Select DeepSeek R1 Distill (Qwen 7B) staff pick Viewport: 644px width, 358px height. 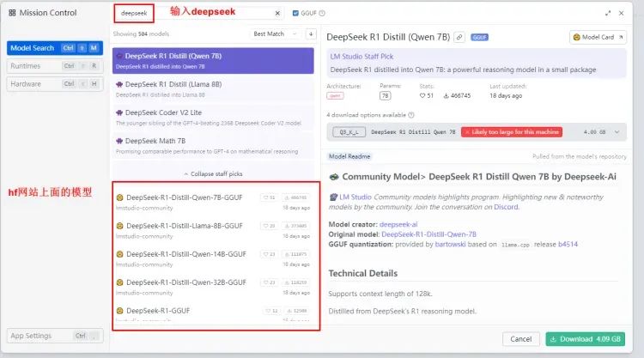click(213, 61)
